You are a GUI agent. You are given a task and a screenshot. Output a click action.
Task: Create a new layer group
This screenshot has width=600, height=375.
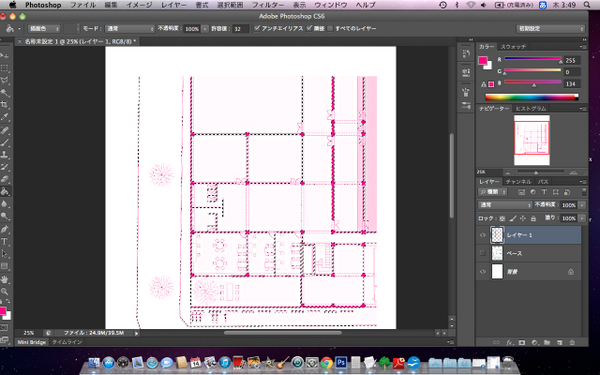(x=547, y=342)
